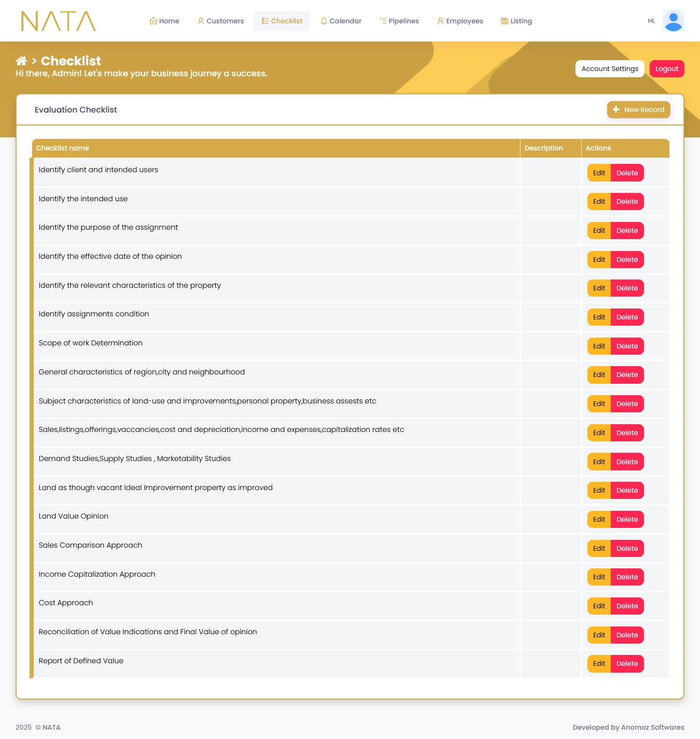700x739 pixels.
Task: Click the user avatar icon
Action: point(673,21)
